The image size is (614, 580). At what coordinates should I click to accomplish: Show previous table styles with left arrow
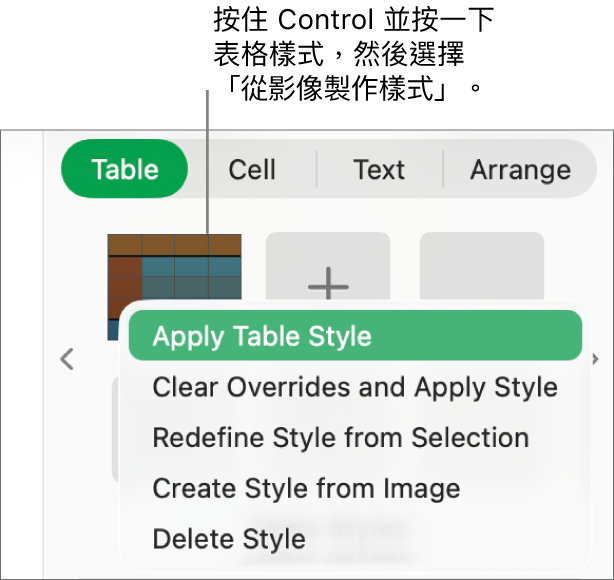pyautogui.click(x=67, y=359)
